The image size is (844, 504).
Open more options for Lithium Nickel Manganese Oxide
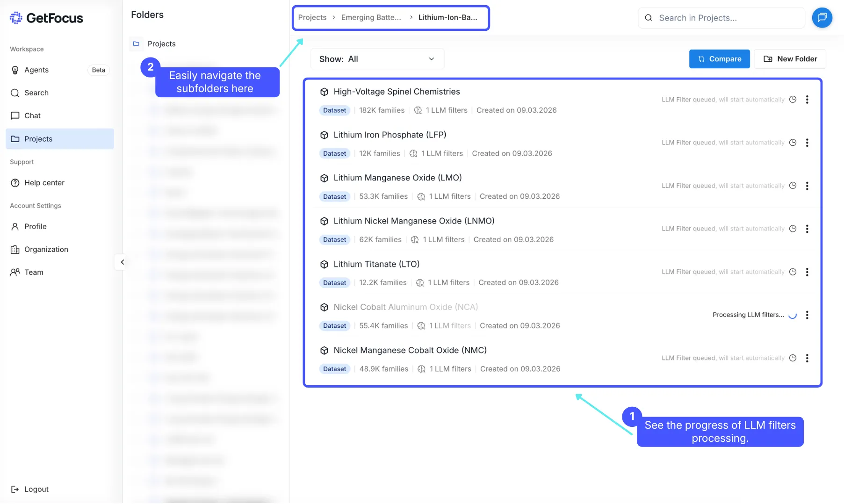point(807,229)
